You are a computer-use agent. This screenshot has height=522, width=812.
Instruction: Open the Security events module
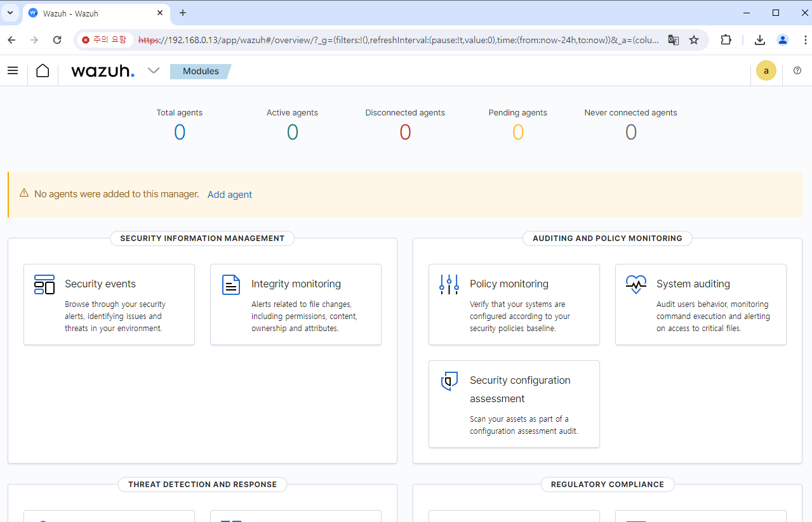[x=109, y=304]
